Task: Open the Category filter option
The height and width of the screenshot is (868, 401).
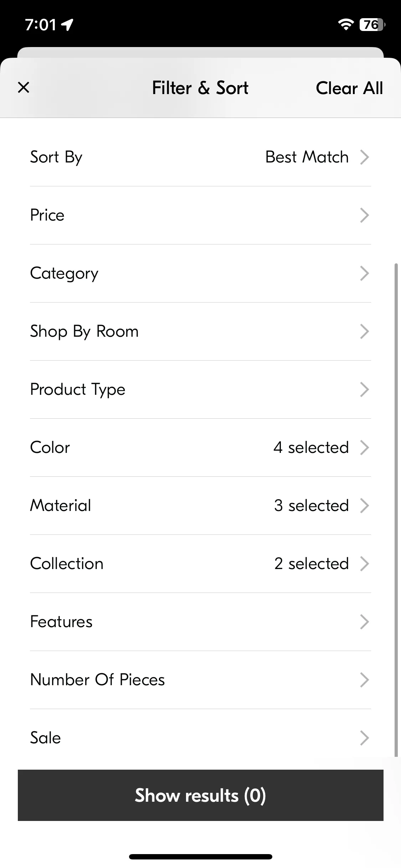Action: click(200, 273)
